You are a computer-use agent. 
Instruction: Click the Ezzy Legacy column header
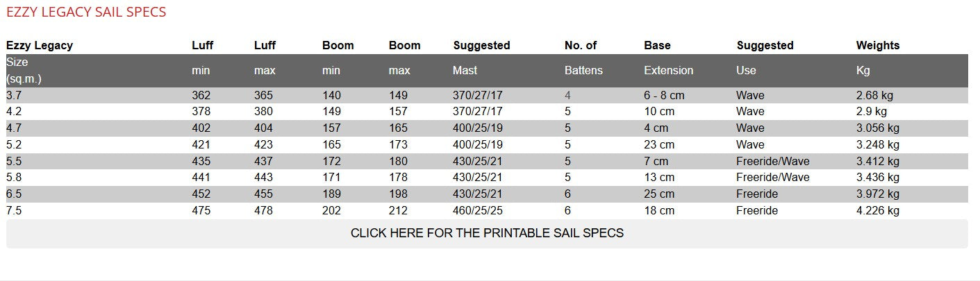[x=40, y=46]
